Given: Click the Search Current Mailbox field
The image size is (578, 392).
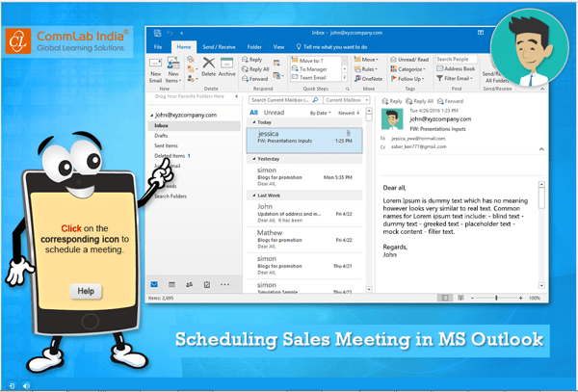Looking at the screenshot, I should pos(286,100).
